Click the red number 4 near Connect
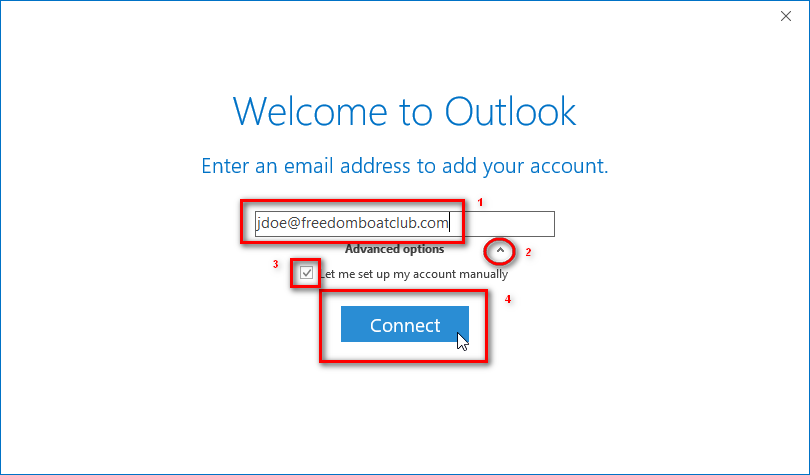This screenshot has height=475, width=810. point(508,299)
